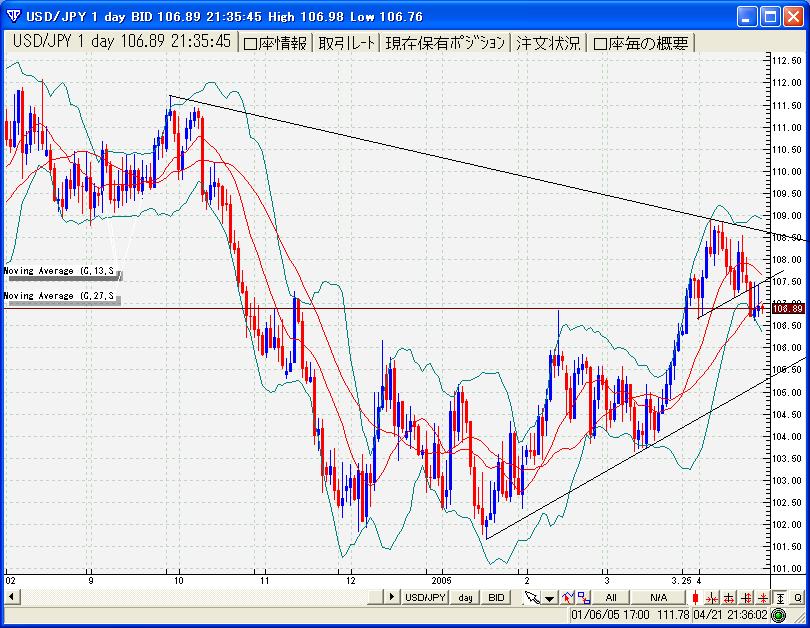Click the scroll left arrow
810x628 pixels.
point(11,597)
